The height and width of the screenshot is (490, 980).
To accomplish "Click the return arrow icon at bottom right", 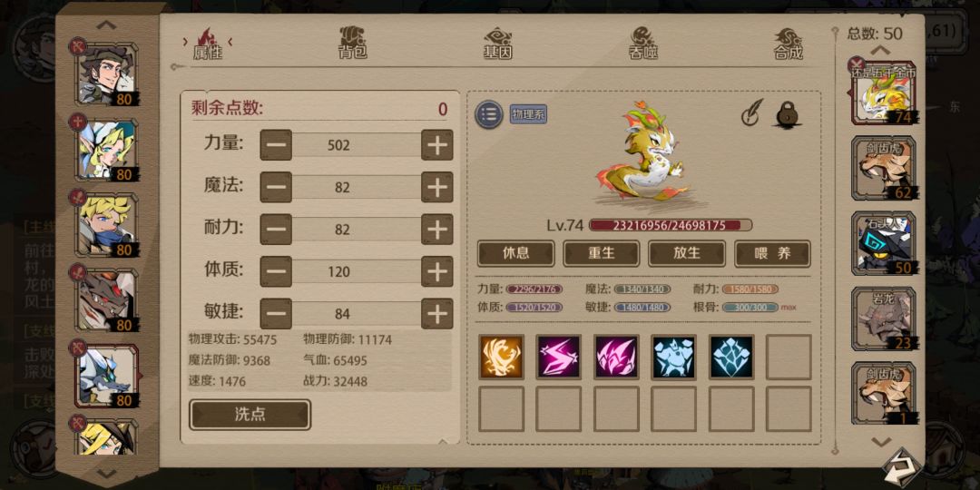I will pyautogui.click(x=903, y=466).
